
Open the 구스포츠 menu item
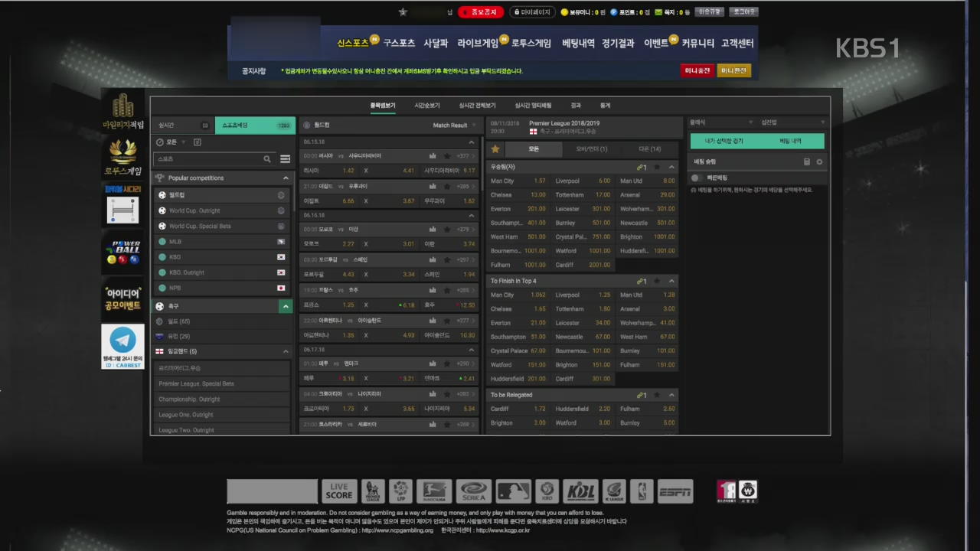coord(399,44)
